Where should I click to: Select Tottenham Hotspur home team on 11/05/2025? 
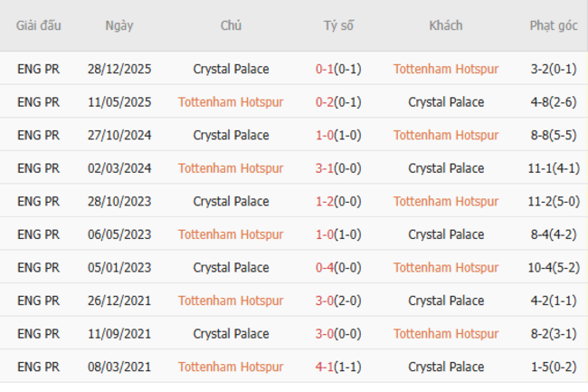pyautogui.click(x=231, y=102)
